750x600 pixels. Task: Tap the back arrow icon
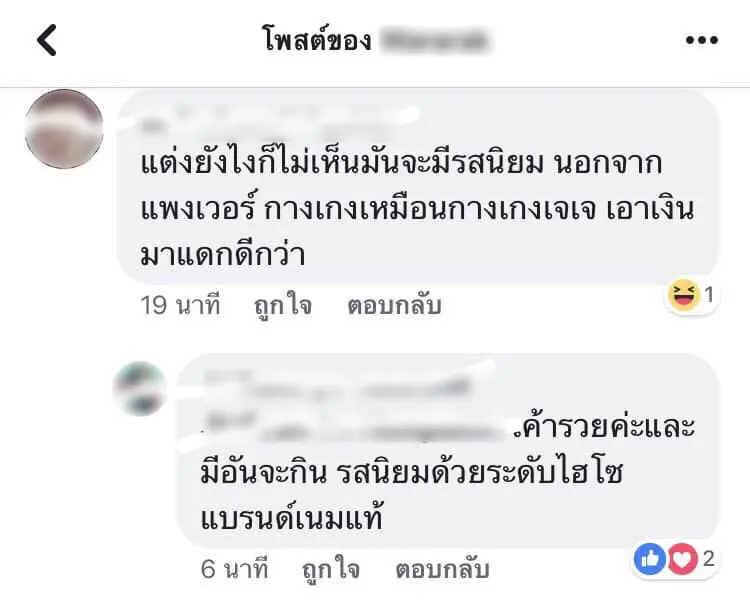47,40
